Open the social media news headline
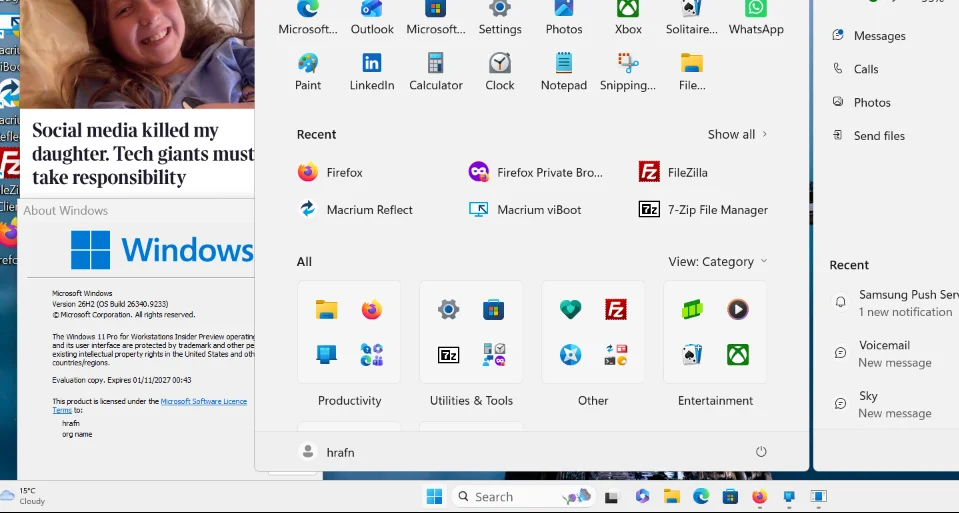The width and height of the screenshot is (959, 513). 143,153
